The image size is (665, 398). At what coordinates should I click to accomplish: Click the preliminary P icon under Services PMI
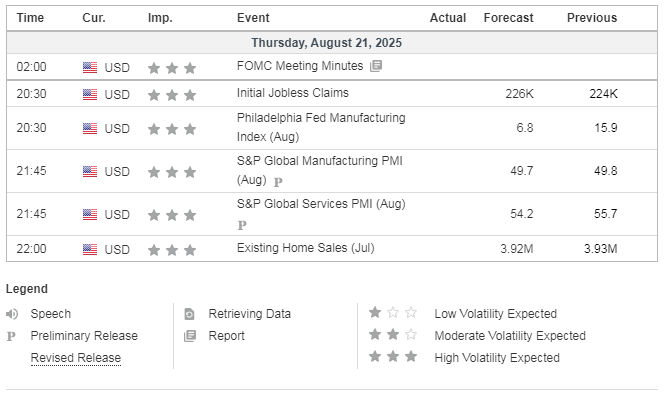(x=242, y=225)
